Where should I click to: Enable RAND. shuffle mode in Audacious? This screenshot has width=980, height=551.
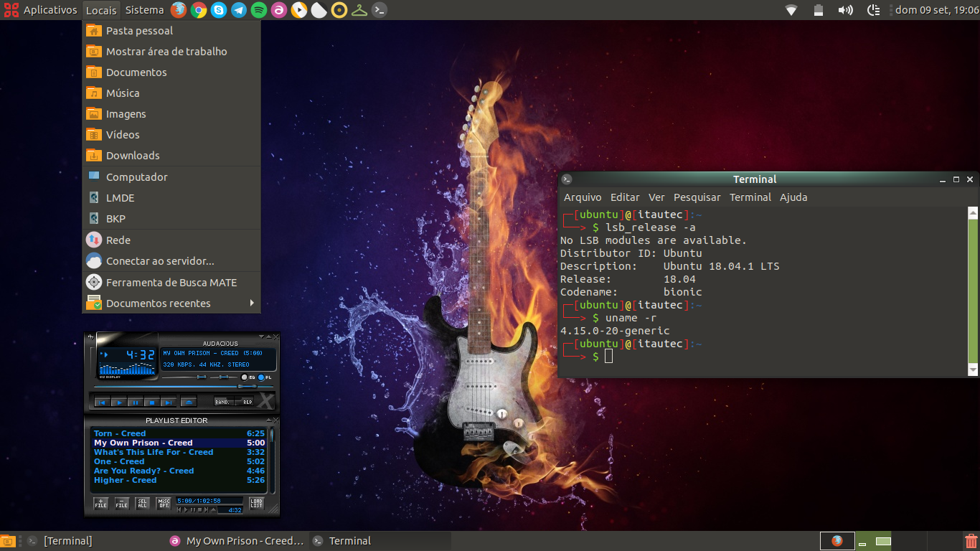tap(224, 402)
